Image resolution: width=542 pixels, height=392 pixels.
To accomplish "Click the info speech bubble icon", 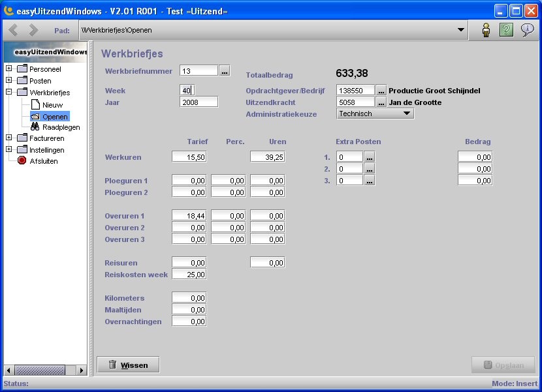I will 527,30.
